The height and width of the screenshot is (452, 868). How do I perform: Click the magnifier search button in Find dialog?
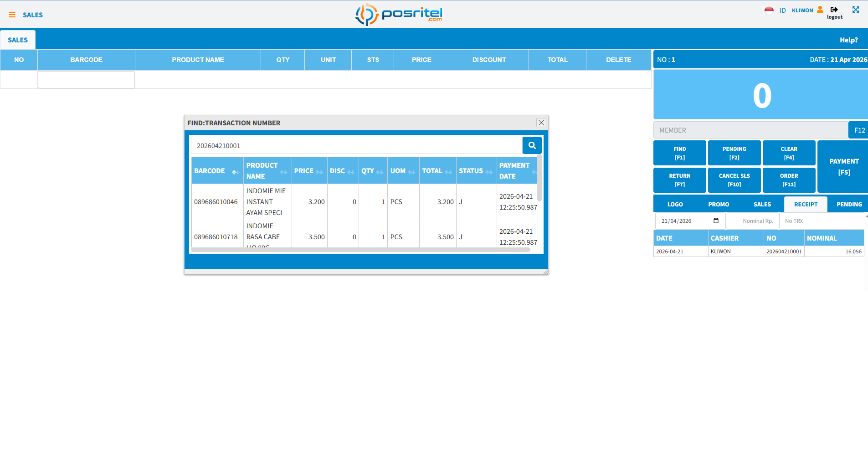point(532,145)
